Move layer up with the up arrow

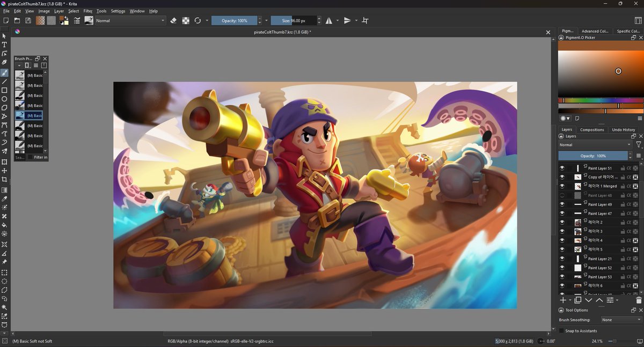[599, 300]
